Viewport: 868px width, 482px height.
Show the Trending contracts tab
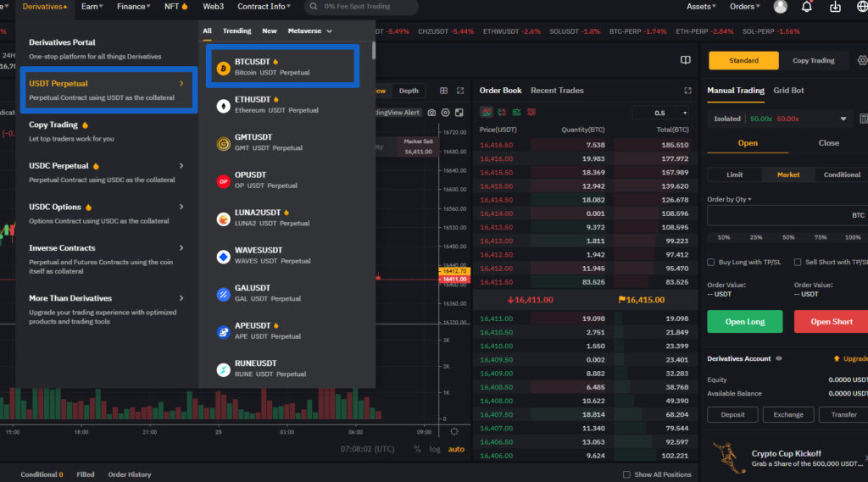237,31
